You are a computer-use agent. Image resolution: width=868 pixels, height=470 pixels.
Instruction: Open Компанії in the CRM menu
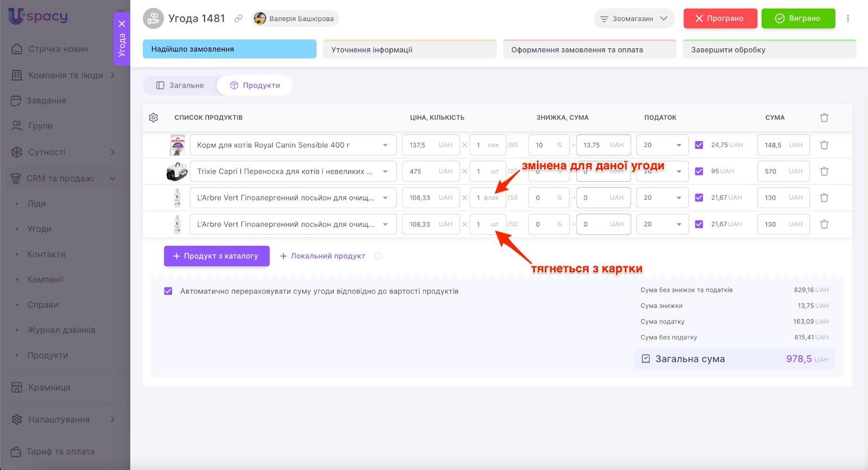click(x=46, y=280)
